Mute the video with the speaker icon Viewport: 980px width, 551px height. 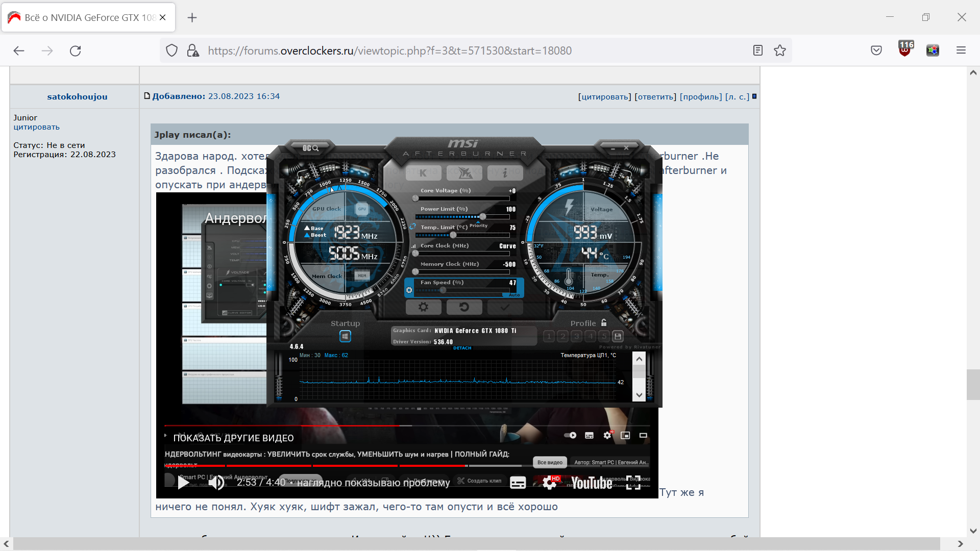[216, 483]
